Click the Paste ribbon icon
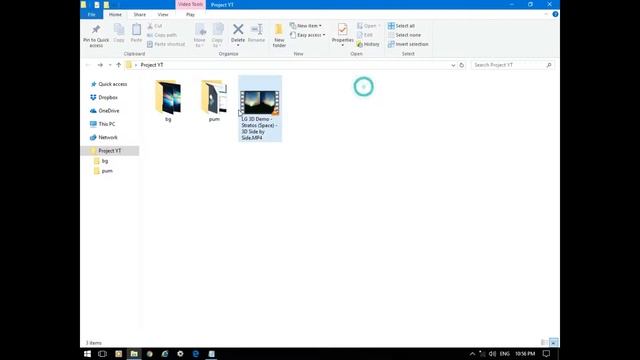Image resolution: width=640 pixels, height=360 pixels. coord(136,33)
